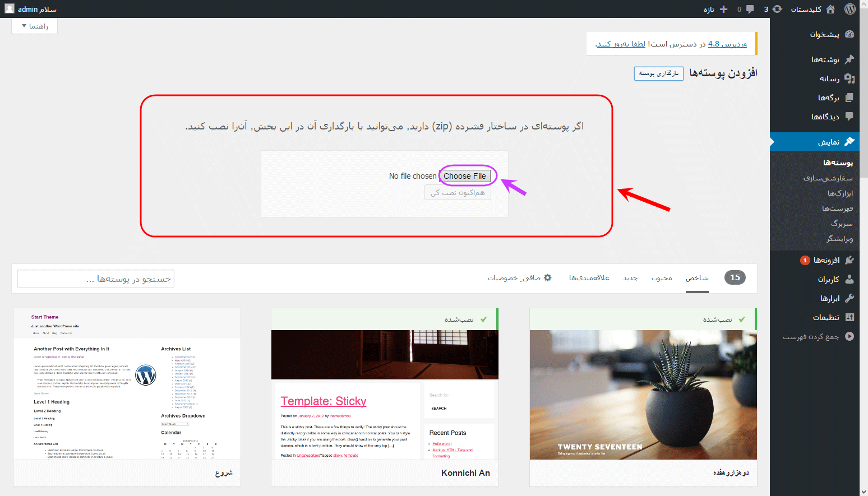The image size is (868, 496).
Task: Click the please update (لطفا به‌روز کنید) link
Action: [621, 44]
